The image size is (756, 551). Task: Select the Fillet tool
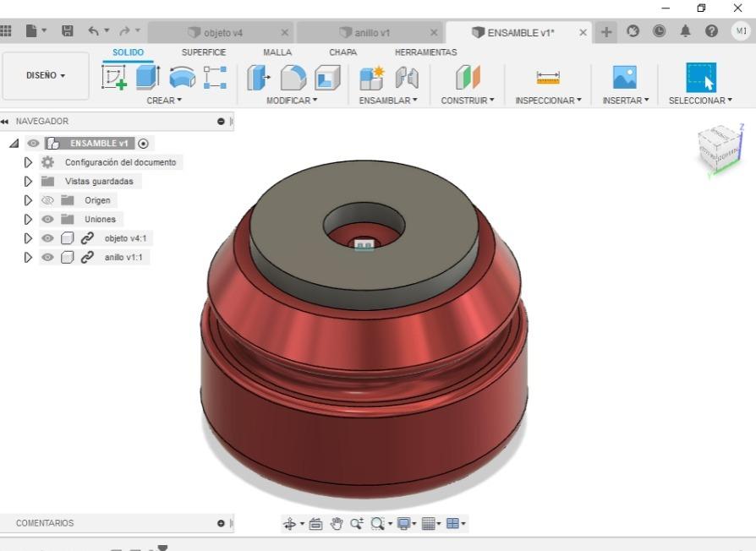tap(293, 78)
